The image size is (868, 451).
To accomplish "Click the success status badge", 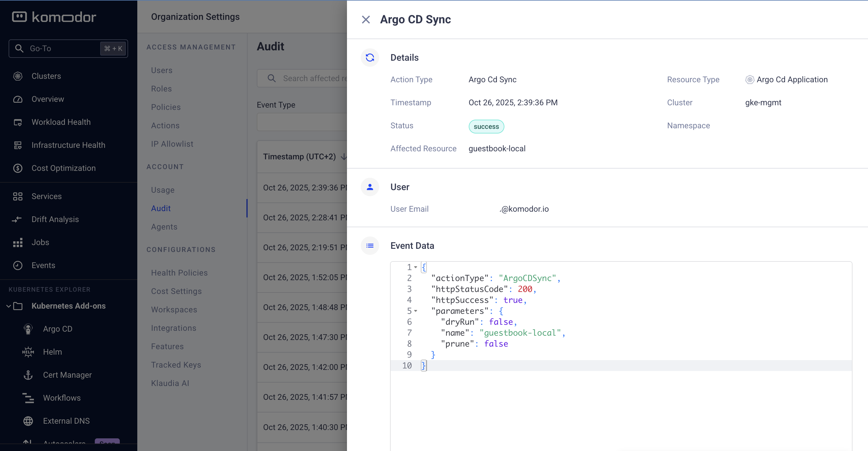I will [486, 127].
